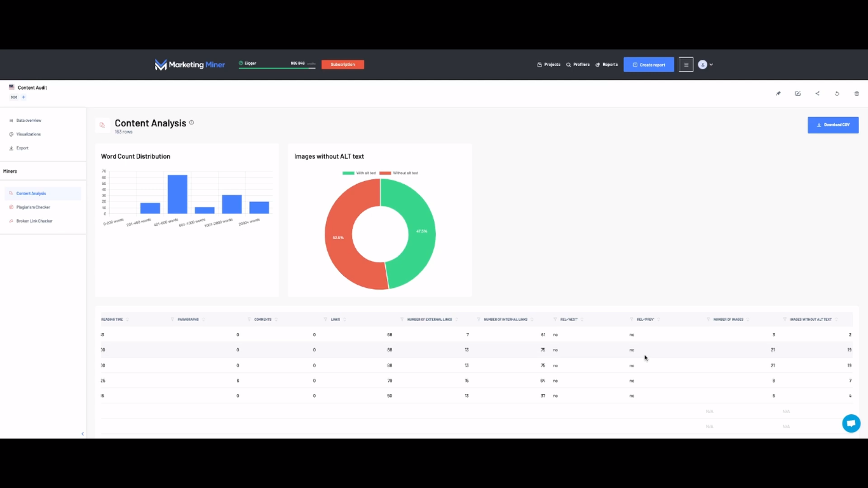Click the Download CSV button
The width and height of the screenshot is (868, 488).
coord(832,125)
